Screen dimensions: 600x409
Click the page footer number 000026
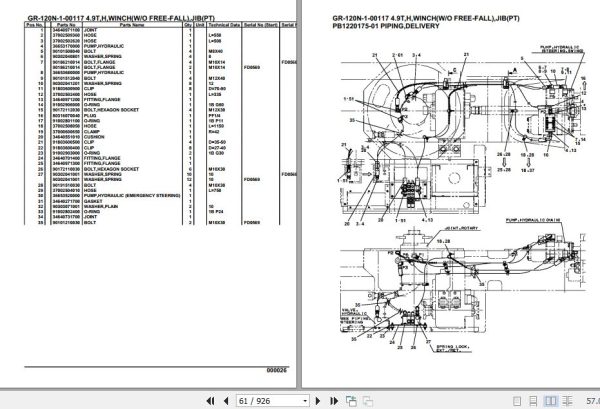point(276,370)
